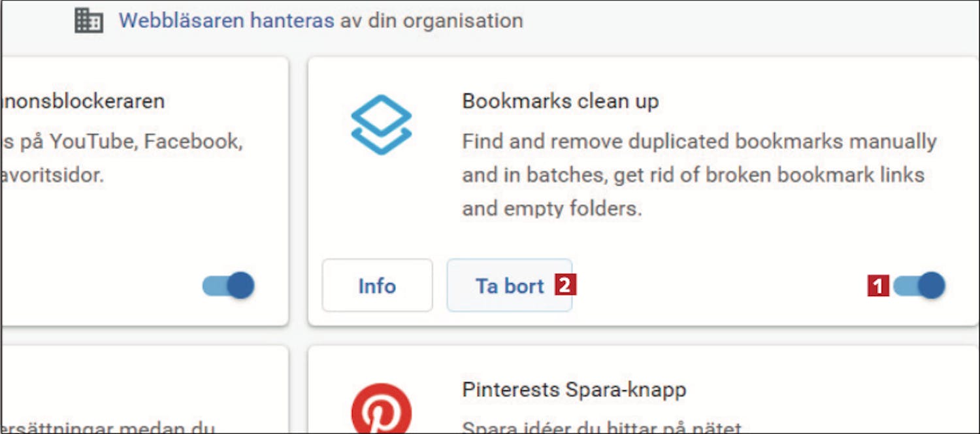Click the organisation building icon

(x=89, y=21)
